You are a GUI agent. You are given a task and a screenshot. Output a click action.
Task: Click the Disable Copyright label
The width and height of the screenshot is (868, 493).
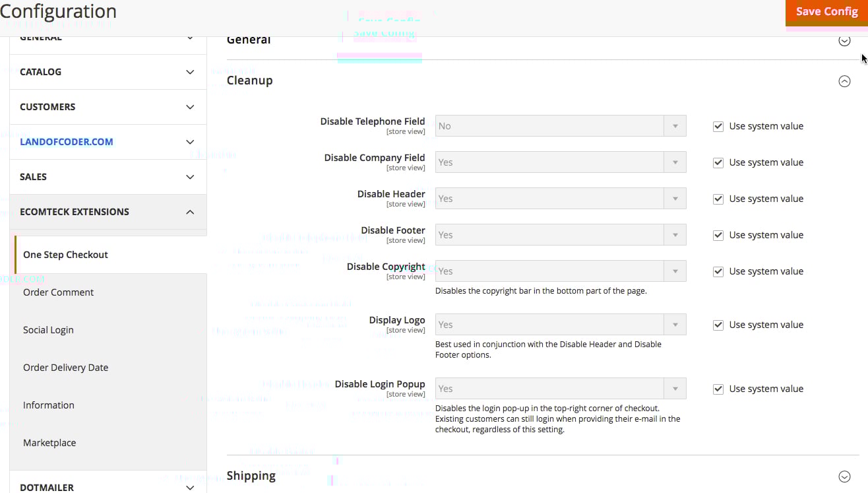click(386, 267)
